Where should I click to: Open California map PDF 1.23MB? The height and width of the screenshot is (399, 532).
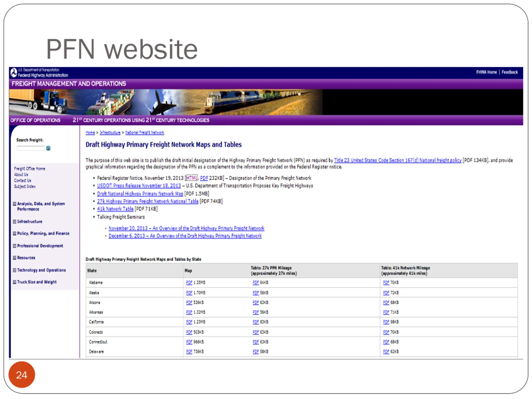[189, 322]
